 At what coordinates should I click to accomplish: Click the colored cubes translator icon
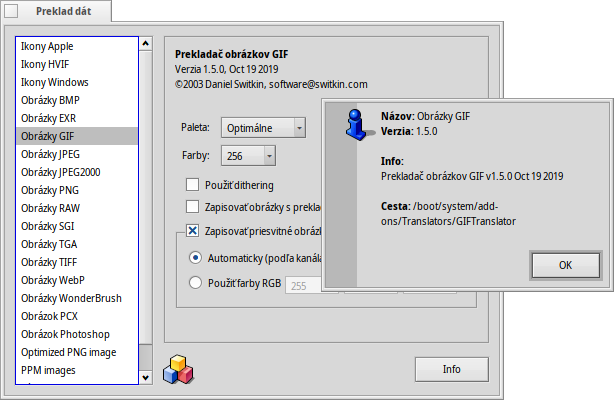178,368
